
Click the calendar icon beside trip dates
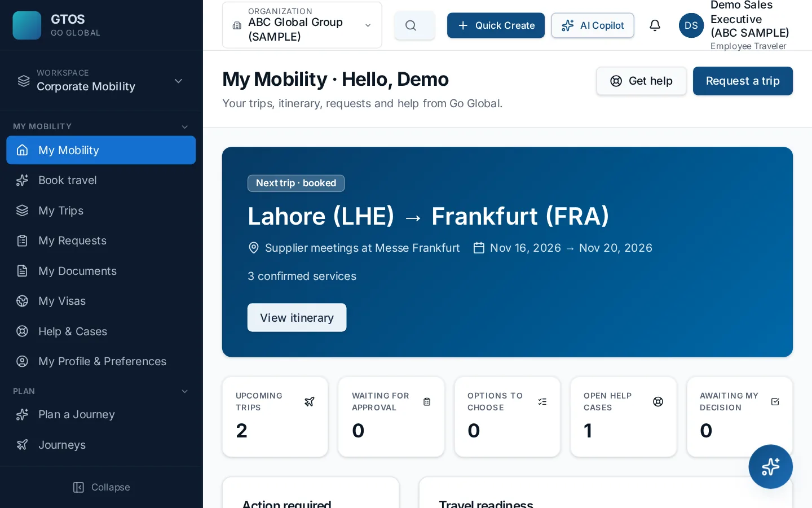pyautogui.click(x=479, y=248)
